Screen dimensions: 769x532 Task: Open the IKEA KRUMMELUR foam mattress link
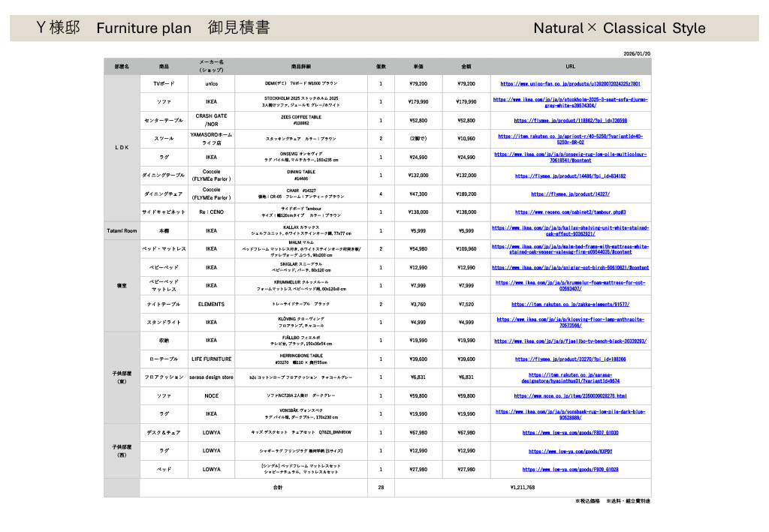tap(571, 286)
